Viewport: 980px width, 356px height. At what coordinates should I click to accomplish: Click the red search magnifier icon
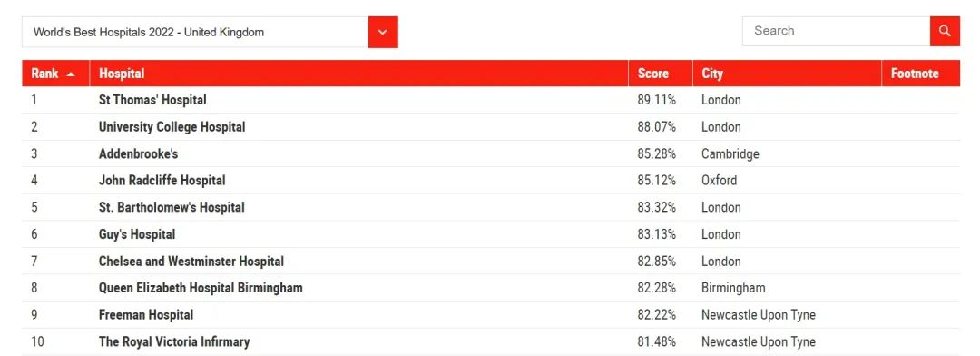click(945, 31)
